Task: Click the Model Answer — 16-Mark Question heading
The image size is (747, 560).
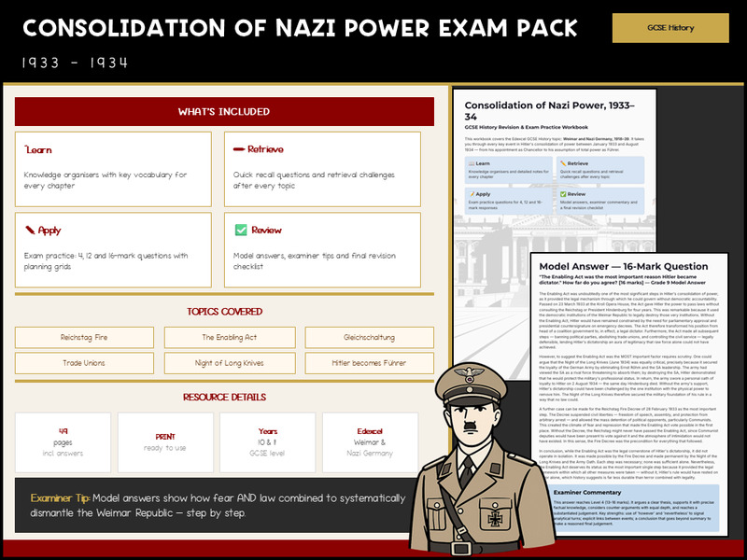Action: 623,266
